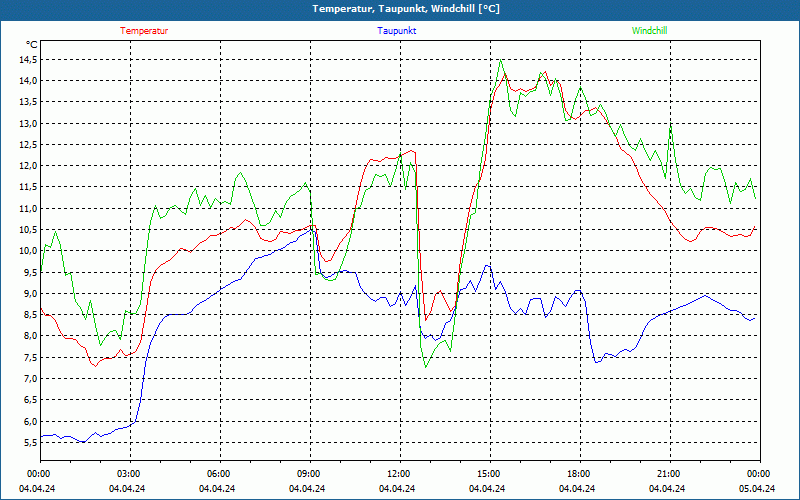Click the green Windchill lowest dip after 12:00
The width and height of the screenshot is (800, 500).
[x=426, y=366]
